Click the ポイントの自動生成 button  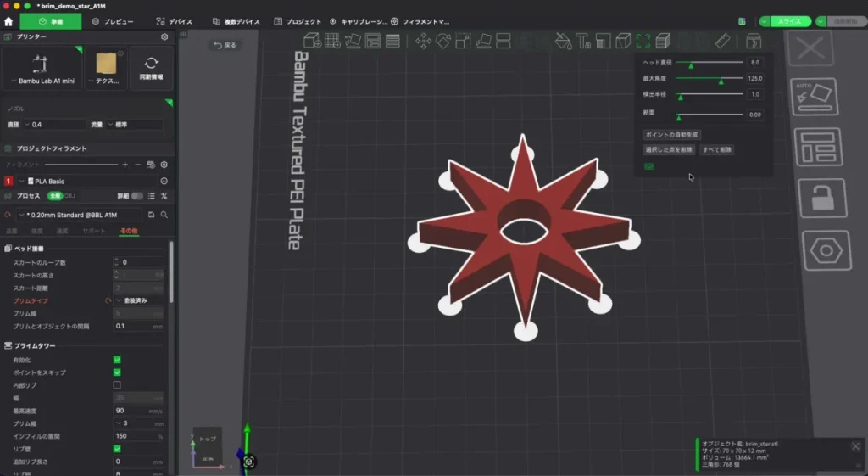tap(671, 135)
